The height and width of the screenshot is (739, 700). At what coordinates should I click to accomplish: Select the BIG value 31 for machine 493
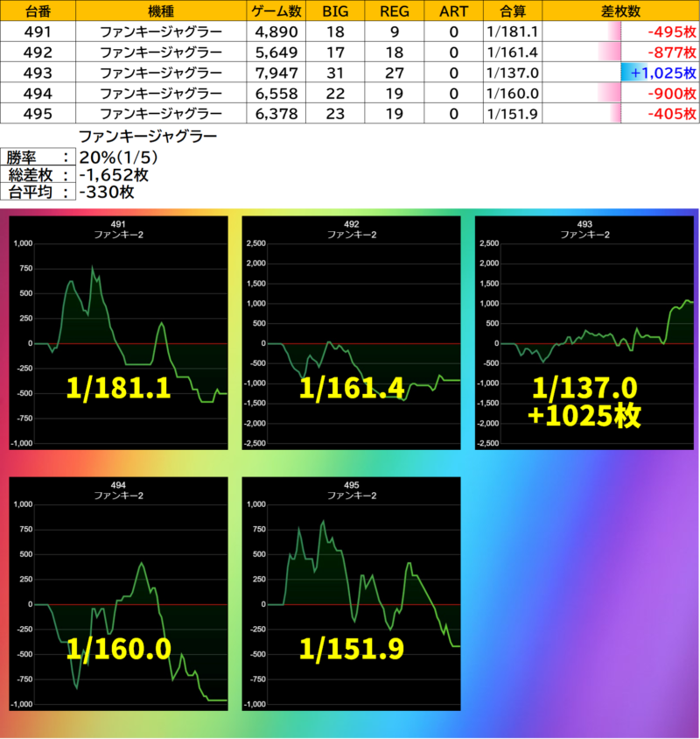[335, 73]
